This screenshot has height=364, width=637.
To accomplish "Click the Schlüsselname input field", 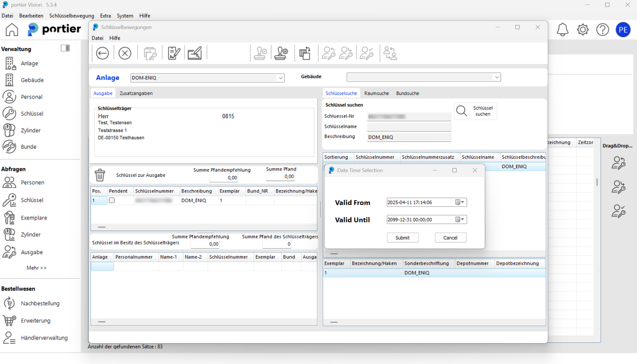I will [x=409, y=126].
